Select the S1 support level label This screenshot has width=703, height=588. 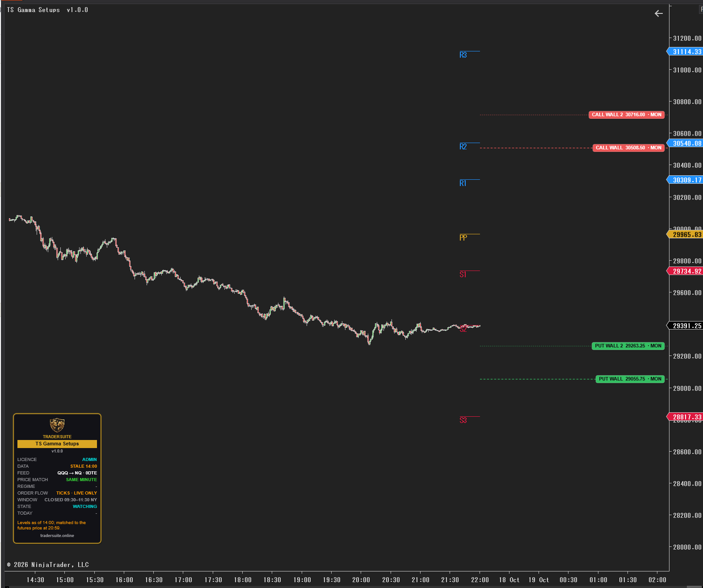pyautogui.click(x=463, y=275)
